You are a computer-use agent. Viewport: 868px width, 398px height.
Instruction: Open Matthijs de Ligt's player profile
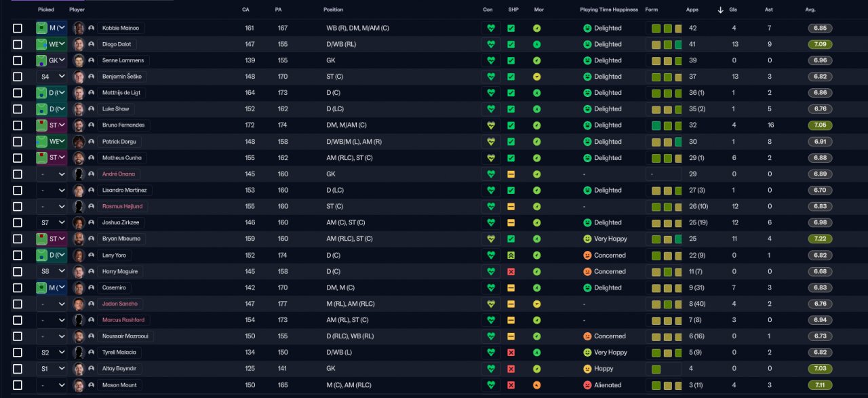121,93
